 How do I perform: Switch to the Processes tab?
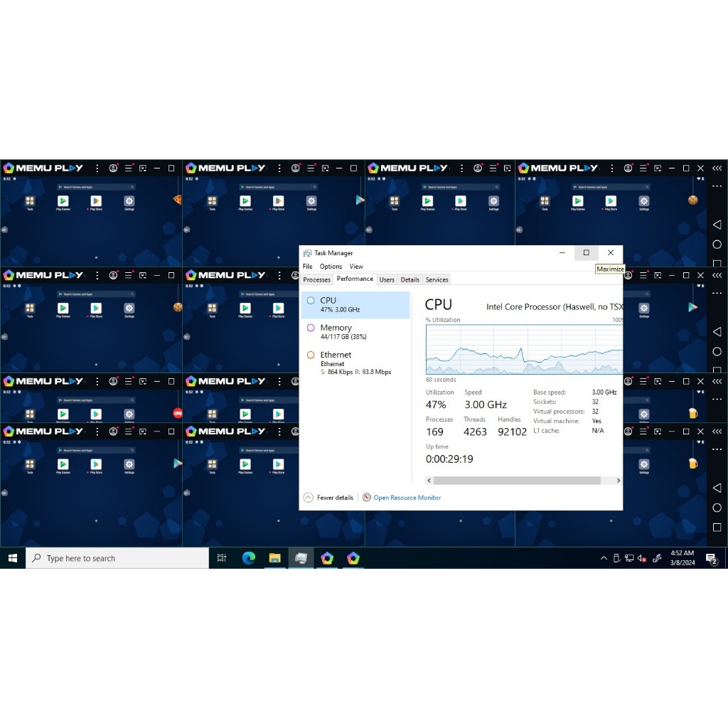point(316,279)
